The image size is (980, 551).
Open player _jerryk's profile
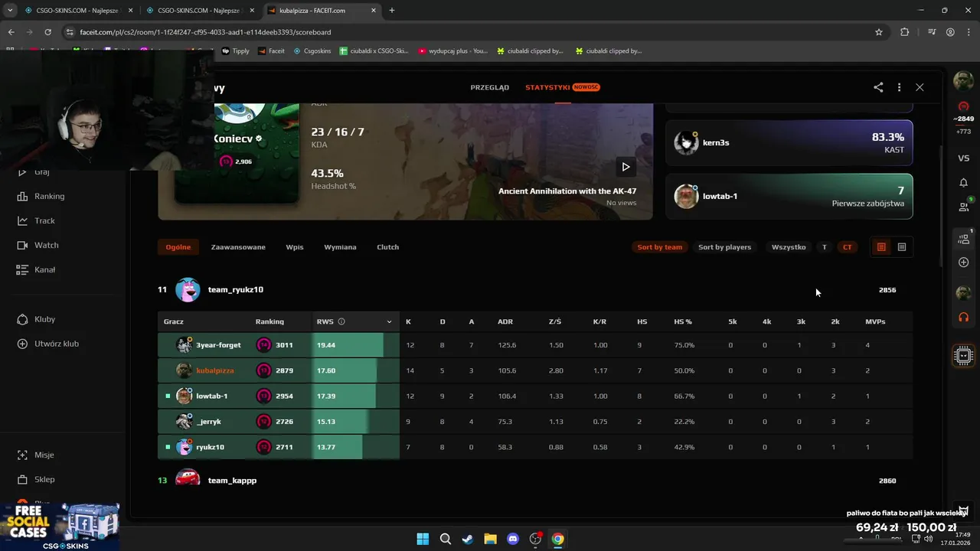[208, 422]
